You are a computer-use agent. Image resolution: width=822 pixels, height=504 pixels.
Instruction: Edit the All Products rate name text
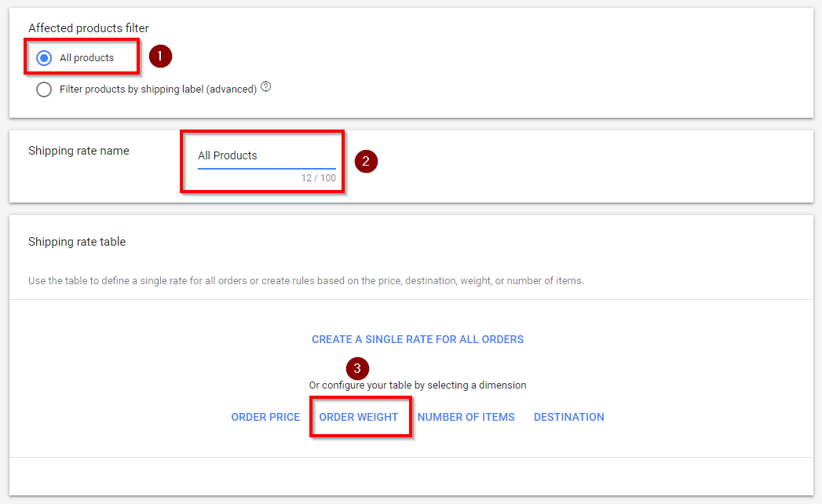click(x=228, y=155)
